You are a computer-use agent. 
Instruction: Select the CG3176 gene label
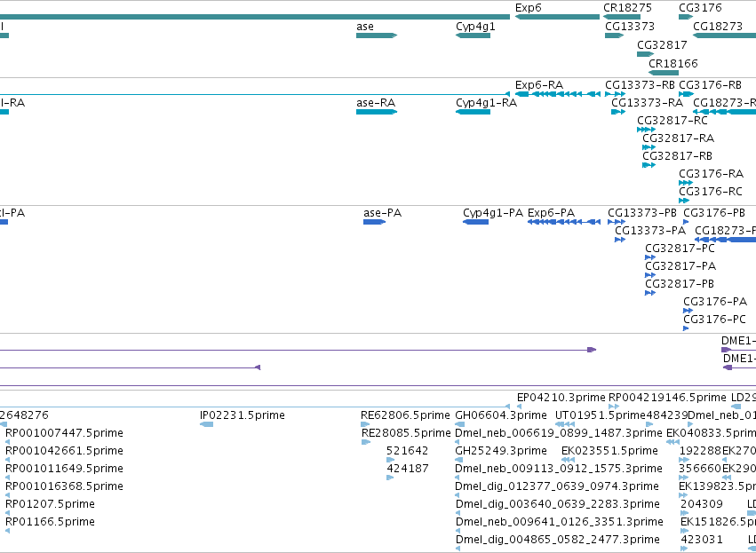pyautogui.click(x=700, y=8)
